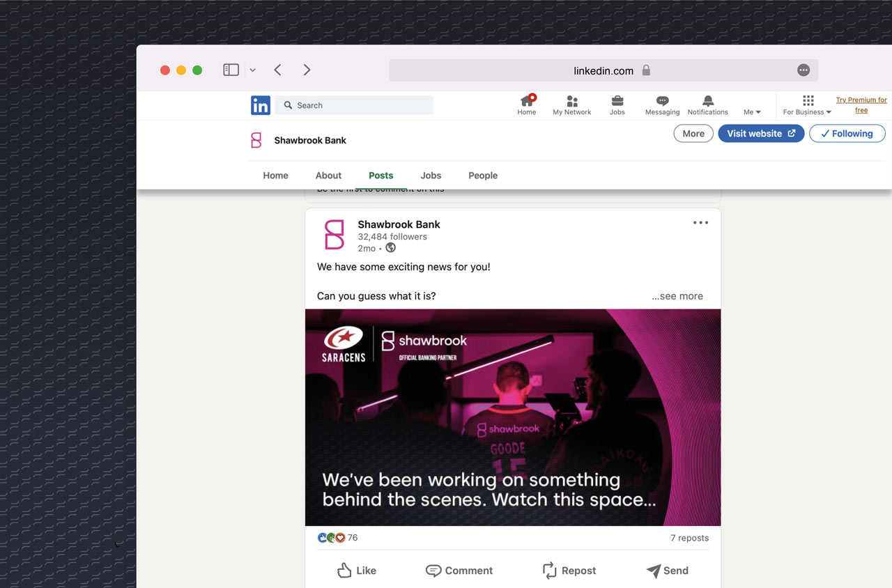Open the sidebar tab group dropdown chevron
The height and width of the screenshot is (588, 892).
tap(252, 70)
